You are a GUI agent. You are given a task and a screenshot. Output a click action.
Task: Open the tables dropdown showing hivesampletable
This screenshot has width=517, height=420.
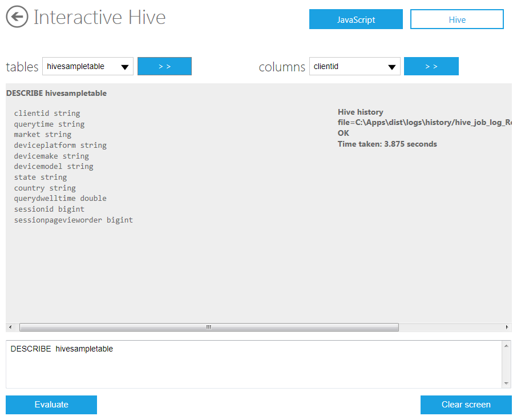[x=88, y=67]
